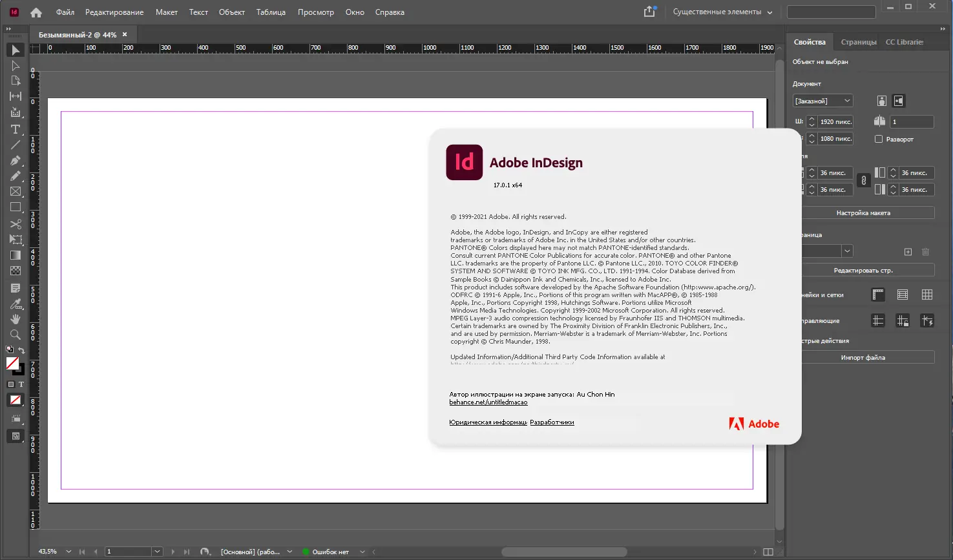
Task: Select the Type tool
Action: point(16,129)
